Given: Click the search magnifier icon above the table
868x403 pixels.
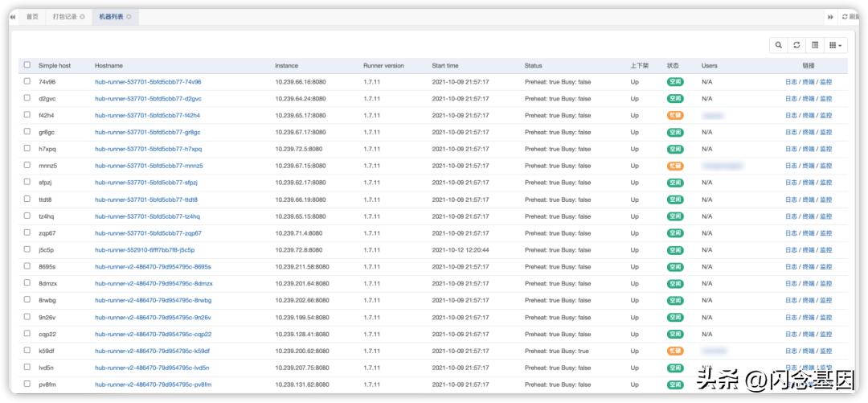Looking at the screenshot, I should pyautogui.click(x=778, y=46).
